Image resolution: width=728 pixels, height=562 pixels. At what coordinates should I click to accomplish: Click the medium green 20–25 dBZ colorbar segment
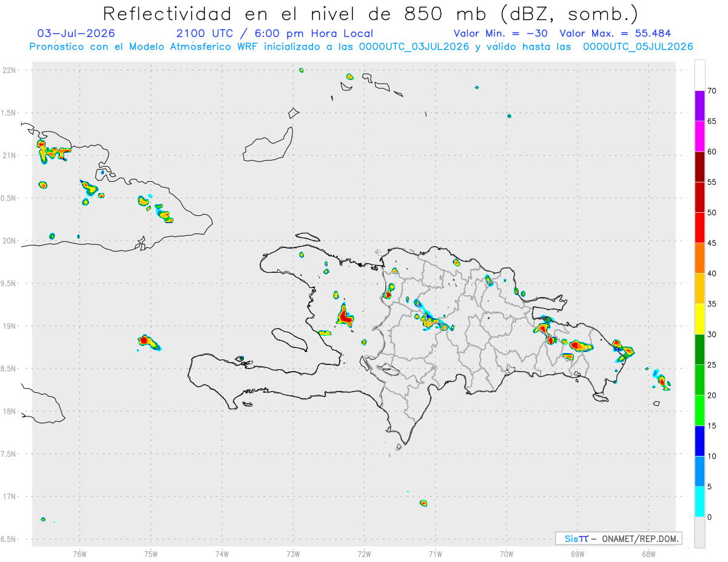[699, 380]
